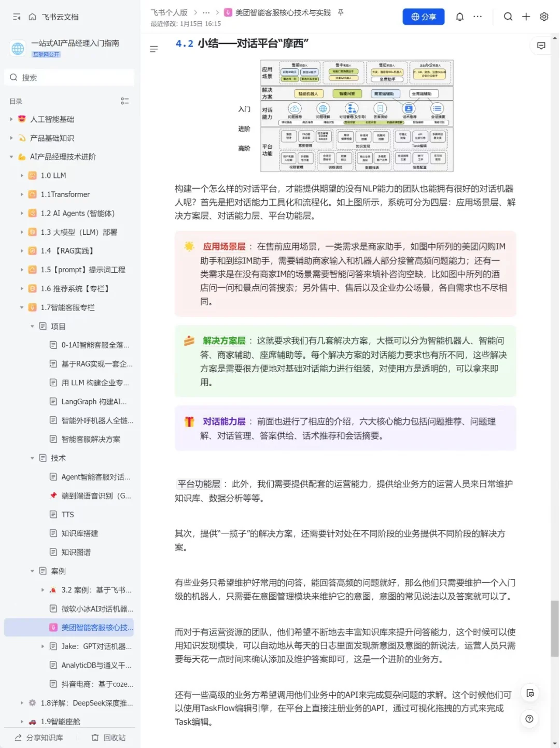Image resolution: width=560 pixels, height=748 pixels.
Task: Open the comments panel icon
Action: [541, 46]
